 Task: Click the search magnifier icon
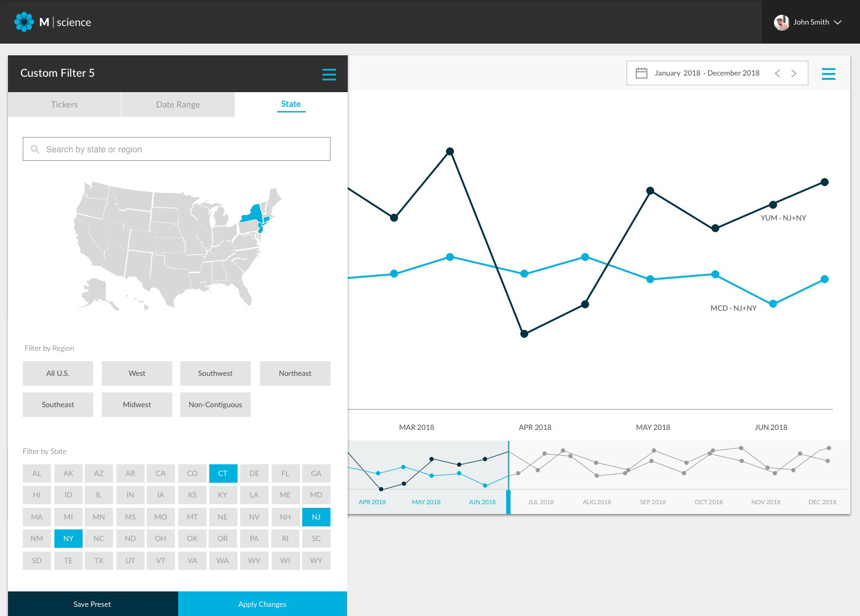pyautogui.click(x=35, y=149)
